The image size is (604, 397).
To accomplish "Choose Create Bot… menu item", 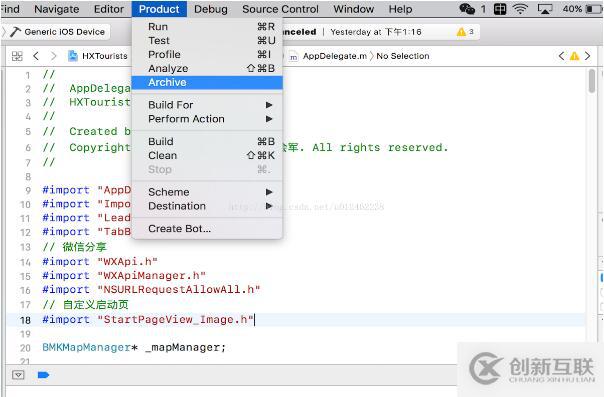I will (207, 228).
